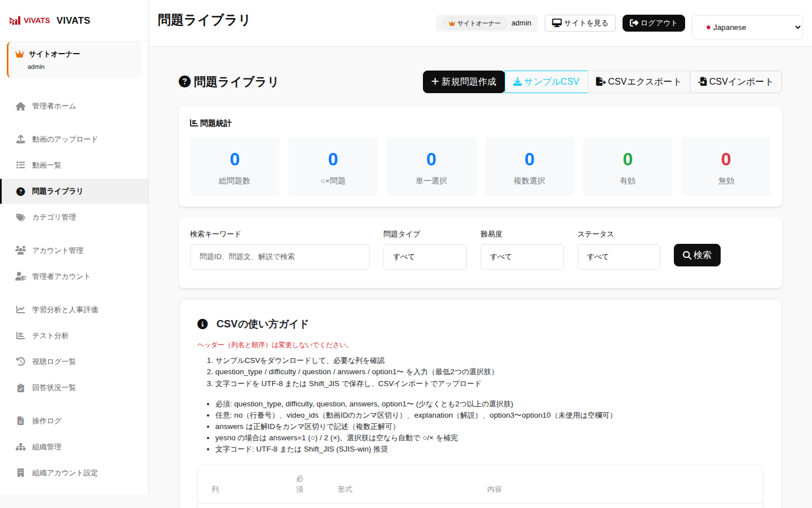This screenshot has height=508, width=812.
Task: Click the crown icon in sidebar owner card
Action: 20,54
